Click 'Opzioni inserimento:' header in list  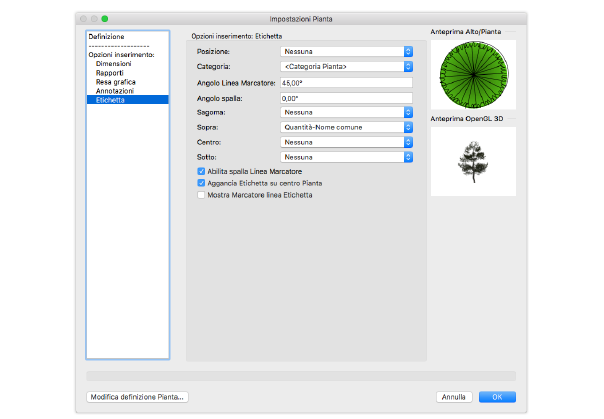tap(121, 55)
